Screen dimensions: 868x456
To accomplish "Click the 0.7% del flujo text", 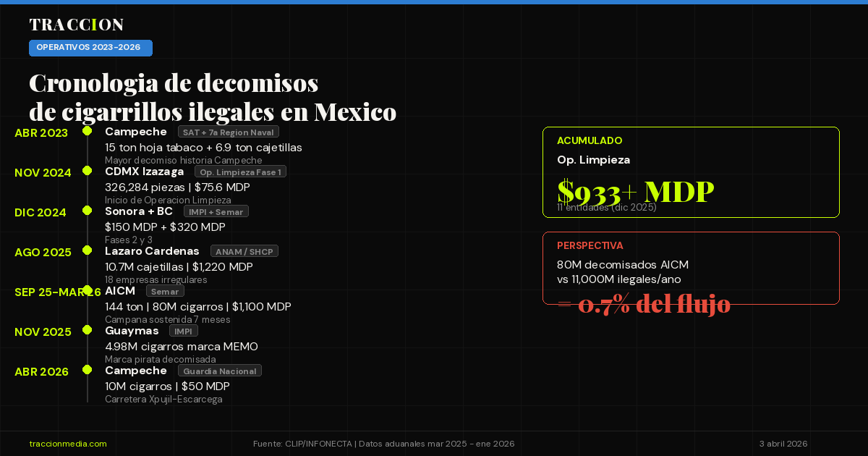I will pyautogui.click(x=643, y=304).
